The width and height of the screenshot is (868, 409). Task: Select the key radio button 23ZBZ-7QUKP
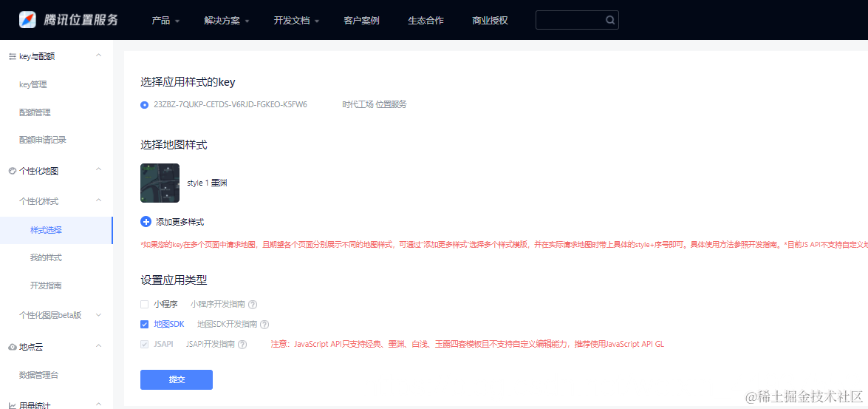pyautogui.click(x=145, y=104)
